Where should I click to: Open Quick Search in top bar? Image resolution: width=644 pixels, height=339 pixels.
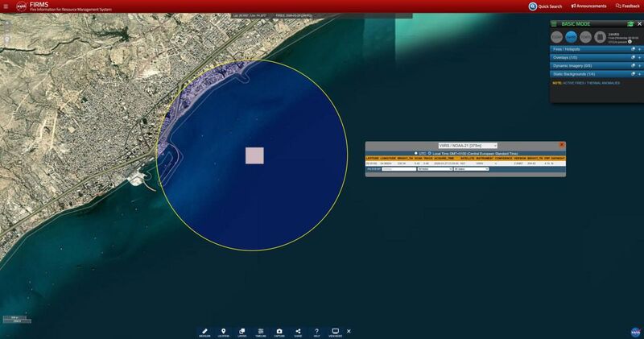pos(545,6)
